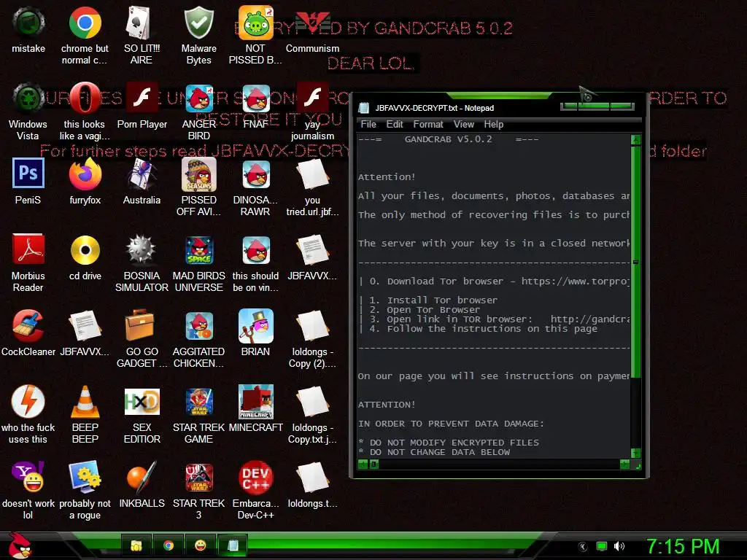Open the 'DINOSA... RAWR' icon
The image size is (747, 560).
[255, 174]
